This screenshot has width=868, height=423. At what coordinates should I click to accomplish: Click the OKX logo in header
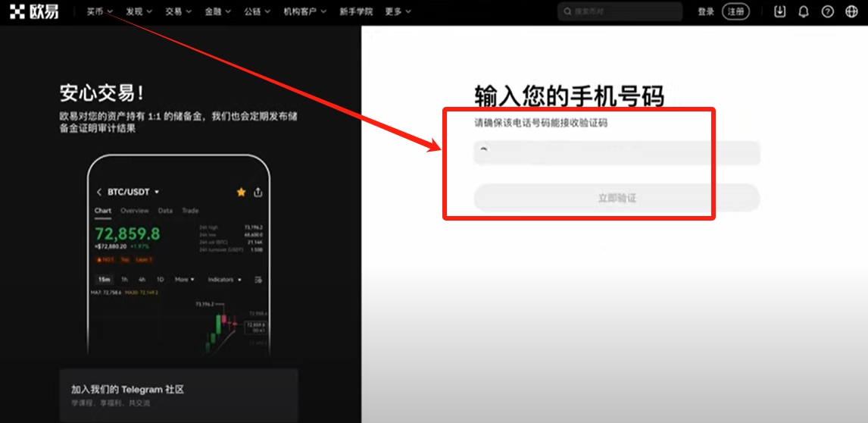pos(34,11)
